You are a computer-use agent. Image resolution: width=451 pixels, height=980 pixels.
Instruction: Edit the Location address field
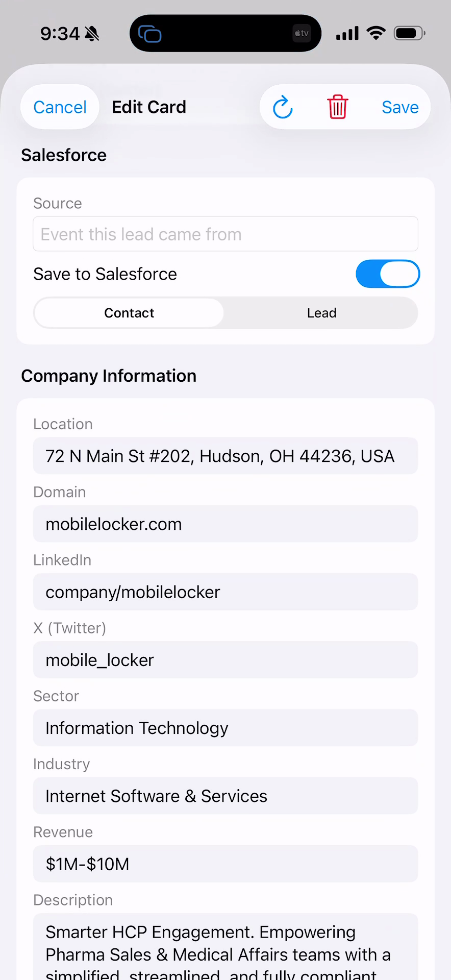[225, 456]
